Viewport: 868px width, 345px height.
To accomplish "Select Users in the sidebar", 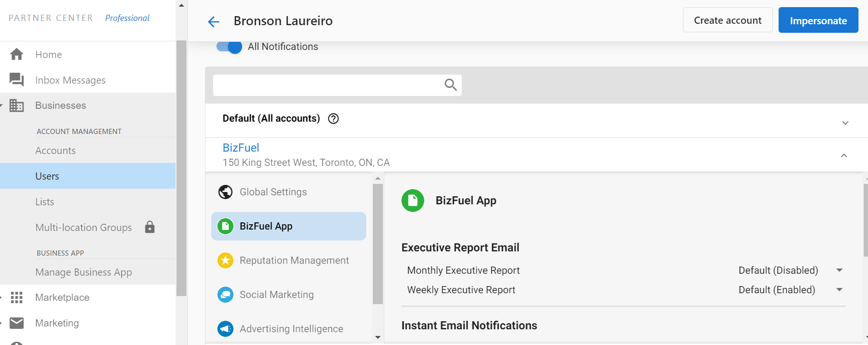I will [88, 176].
